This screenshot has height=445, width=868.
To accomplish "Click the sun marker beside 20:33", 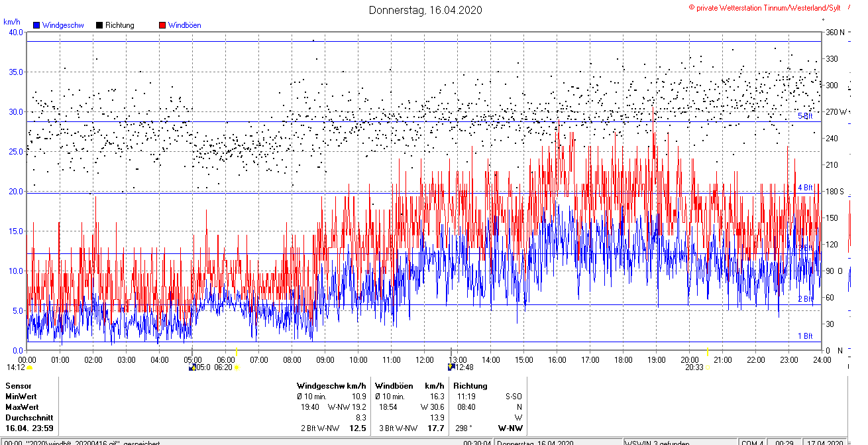I will click(708, 367).
